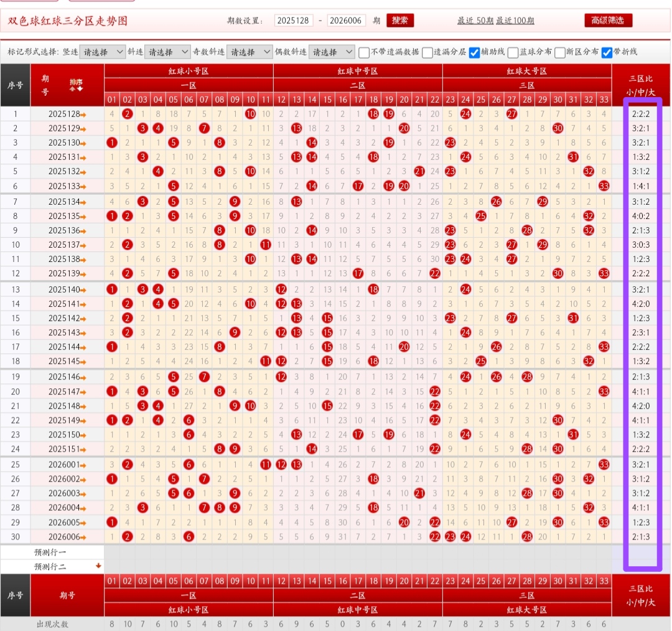This screenshot has width=672, height=631.
Task: Click the top 三区 header cell
Action: click(527, 85)
